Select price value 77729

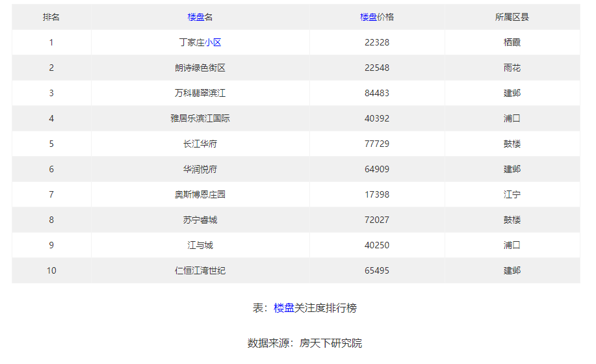(377, 144)
